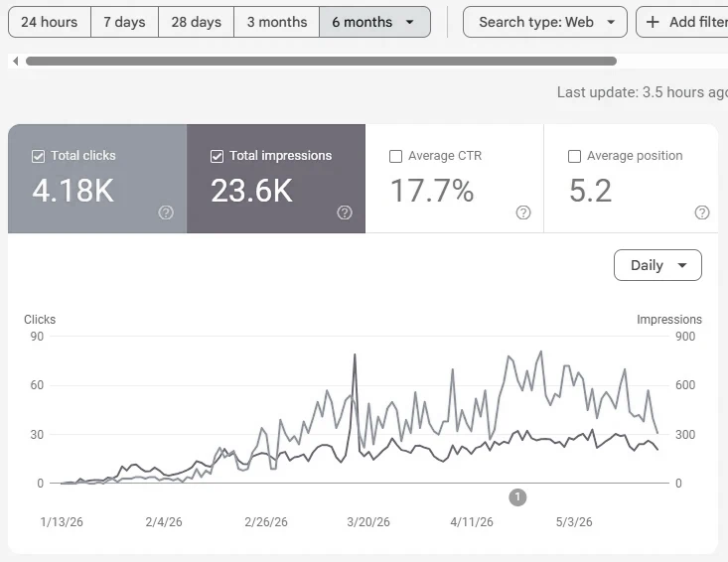Select the 28 days date range
This screenshot has height=562, width=728.
tap(196, 22)
